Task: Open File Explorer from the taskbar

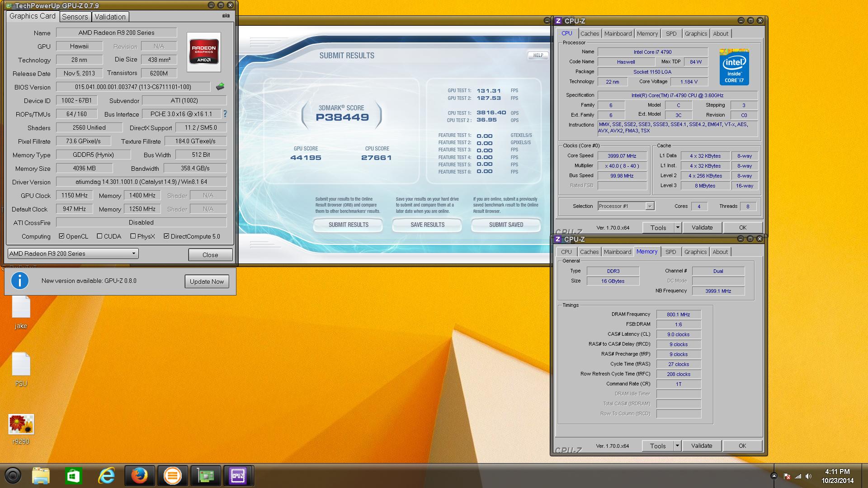Action: [x=41, y=476]
